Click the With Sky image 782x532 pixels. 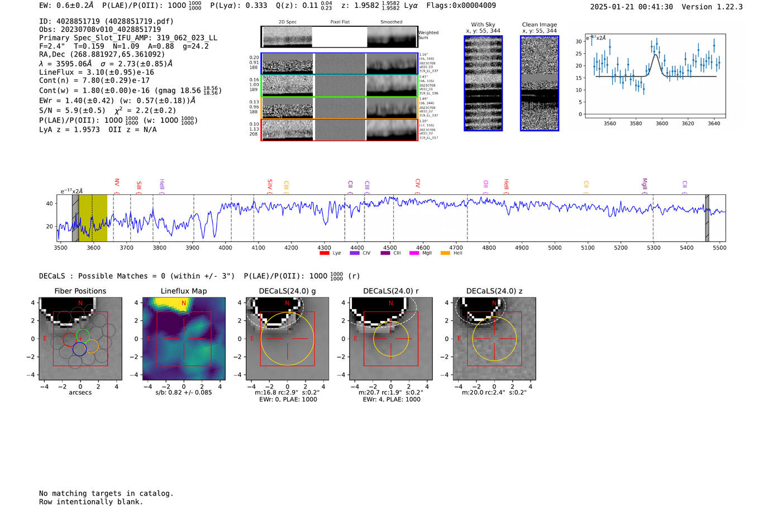click(x=483, y=83)
